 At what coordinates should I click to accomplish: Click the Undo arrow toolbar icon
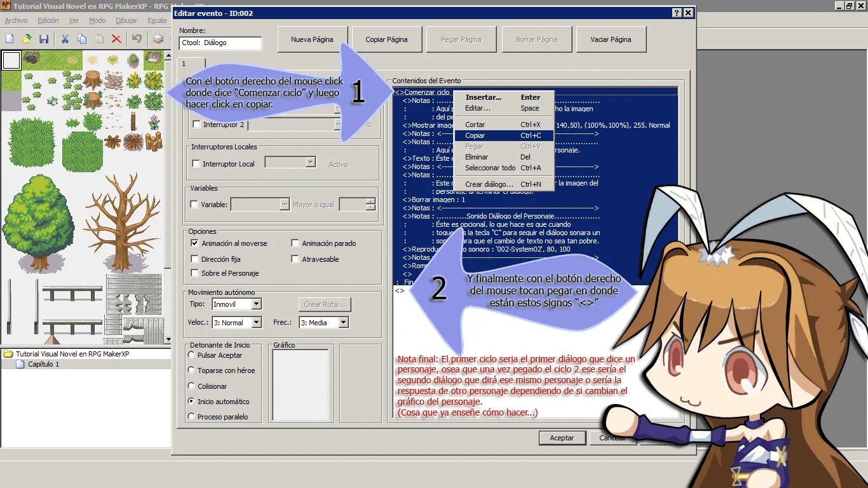coord(137,39)
